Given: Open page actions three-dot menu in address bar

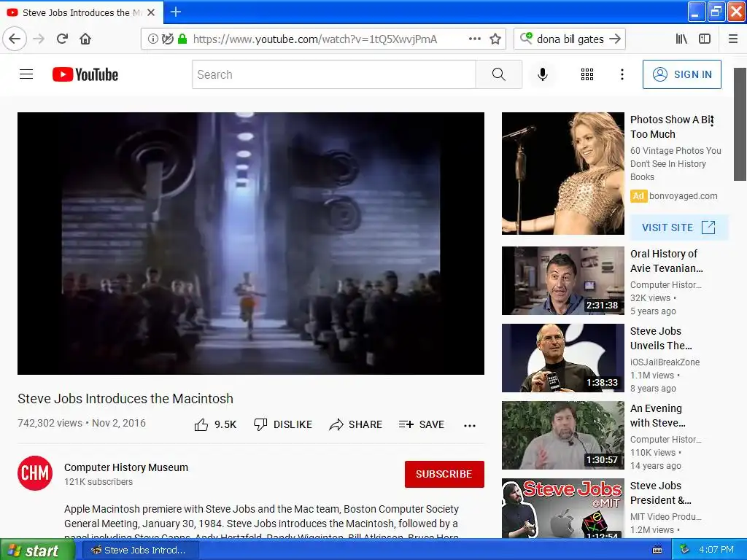Looking at the screenshot, I should (474, 39).
